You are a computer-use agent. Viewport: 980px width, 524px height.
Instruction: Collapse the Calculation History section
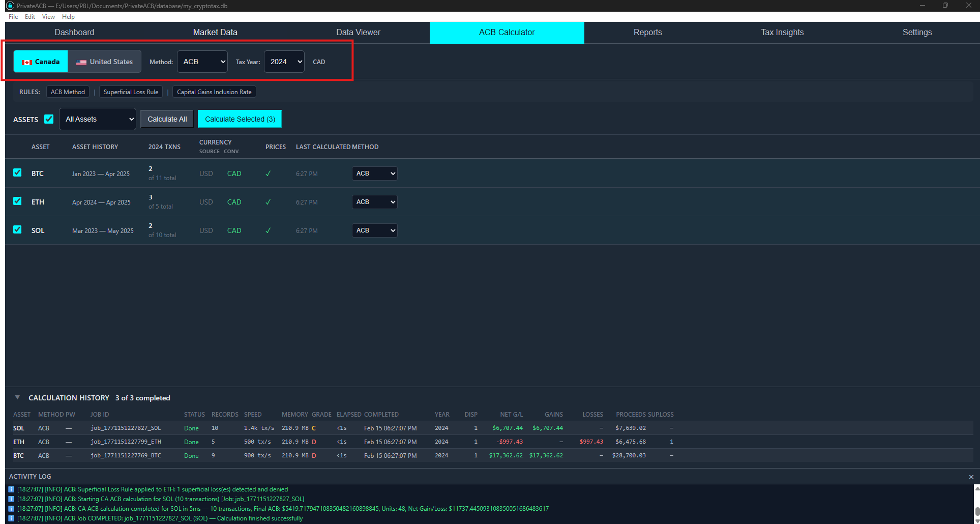17,397
